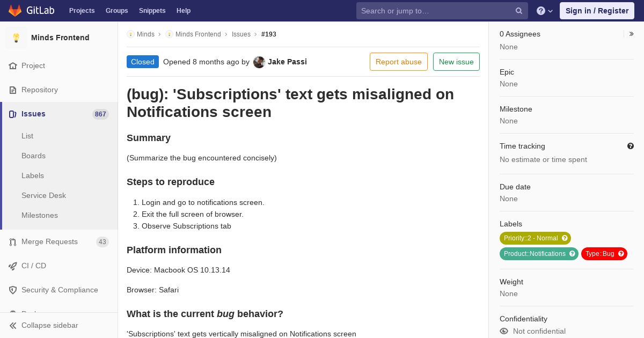The width and height of the screenshot is (644, 338).
Task: Open the Projects menu
Action: 82,11
